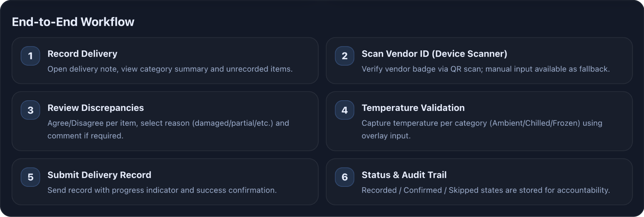Open the Review Discrepancies step title
644x217 pixels.
click(x=96, y=108)
